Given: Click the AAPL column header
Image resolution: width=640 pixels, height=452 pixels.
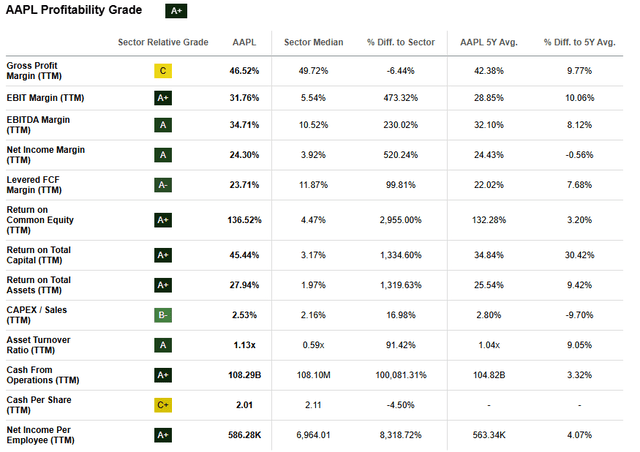Looking at the screenshot, I should [244, 42].
